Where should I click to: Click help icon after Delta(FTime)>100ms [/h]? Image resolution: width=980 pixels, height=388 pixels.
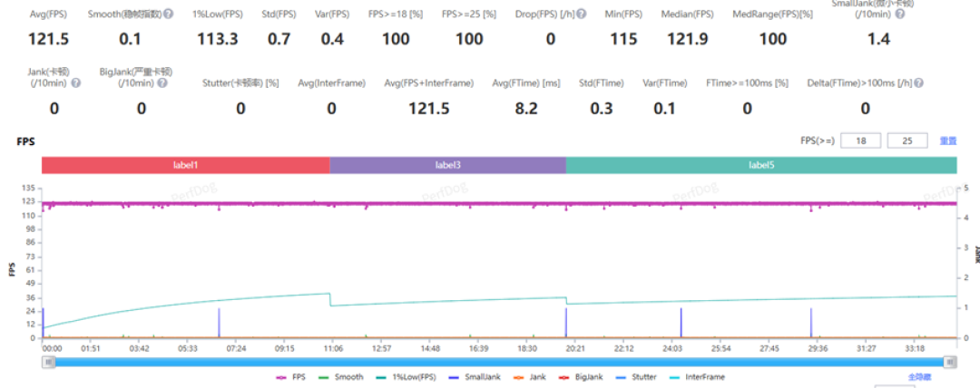(x=918, y=82)
